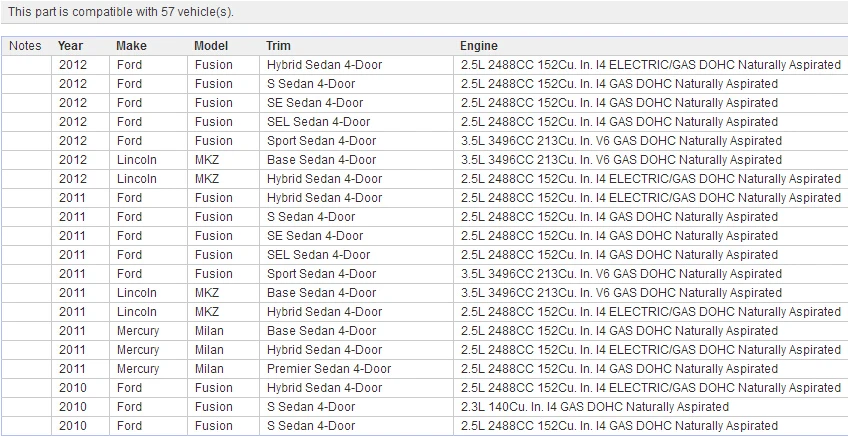The height and width of the screenshot is (437, 848).
Task: Click 'Fusion' in the 2011 SE Sedan row
Action: pyautogui.click(x=214, y=236)
